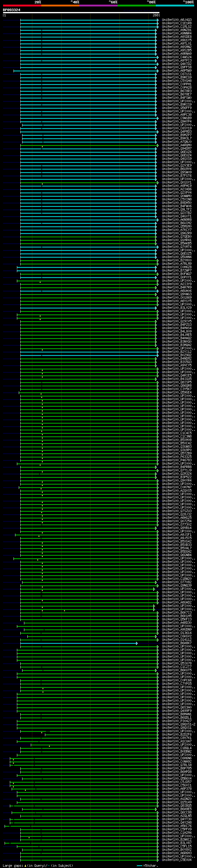
Task: Select hit label UniRef100_Q6S3A0
Action: coord(177,708)
